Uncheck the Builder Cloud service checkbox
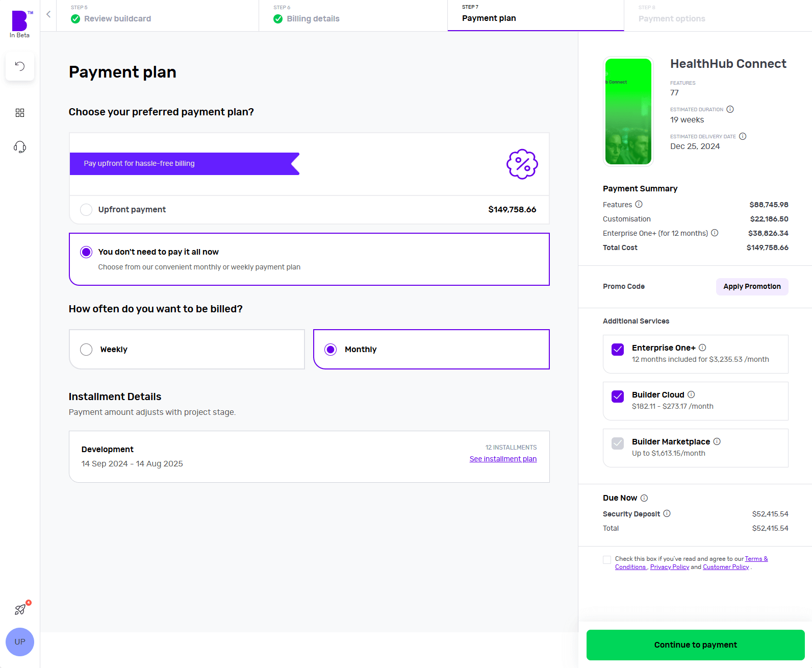Screen dimensions: 812x668 (x=618, y=397)
